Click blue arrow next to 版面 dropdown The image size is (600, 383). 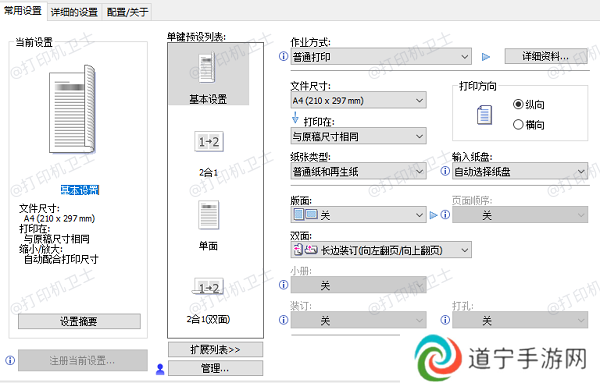coord(433,215)
